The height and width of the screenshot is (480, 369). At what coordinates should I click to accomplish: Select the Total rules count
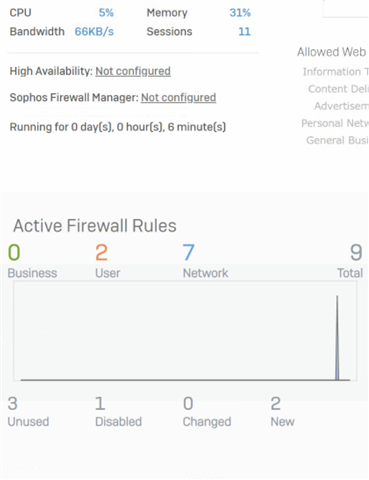click(356, 252)
